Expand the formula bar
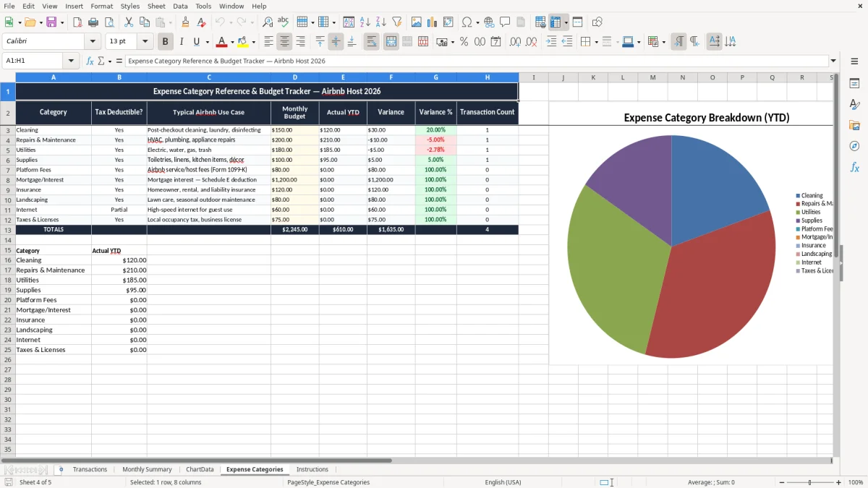 pyautogui.click(x=833, y=61)
